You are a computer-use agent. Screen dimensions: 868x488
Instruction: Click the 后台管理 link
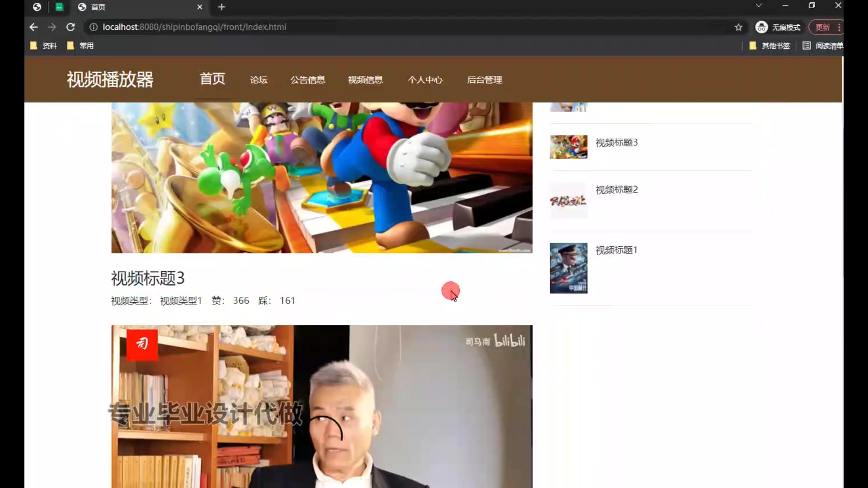coord(484,80)
